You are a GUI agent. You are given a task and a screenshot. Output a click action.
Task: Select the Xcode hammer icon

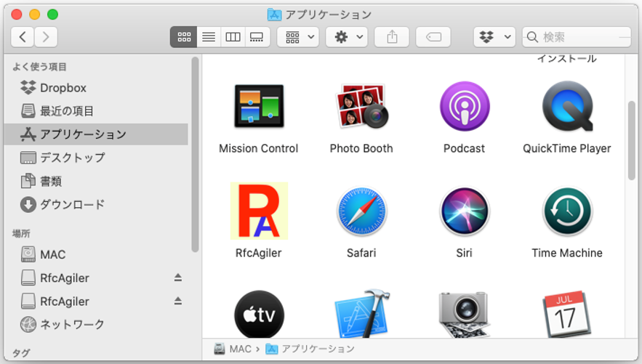tap(362, 314)
